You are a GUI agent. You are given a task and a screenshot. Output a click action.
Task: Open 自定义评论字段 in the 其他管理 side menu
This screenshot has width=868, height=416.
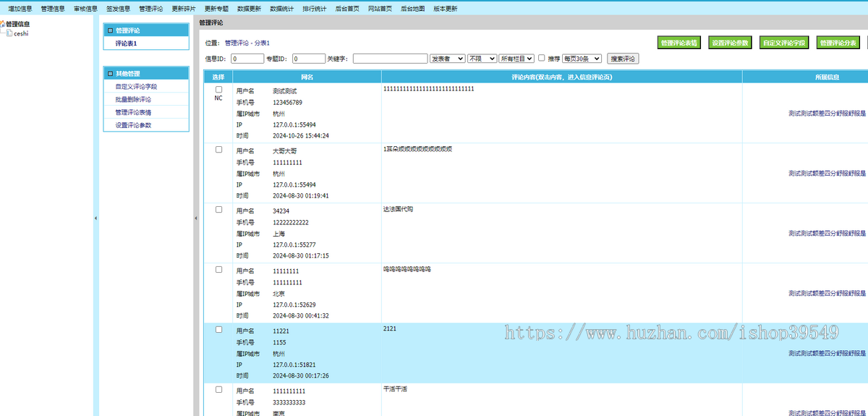pyautogui.click(x=136, y=86)
